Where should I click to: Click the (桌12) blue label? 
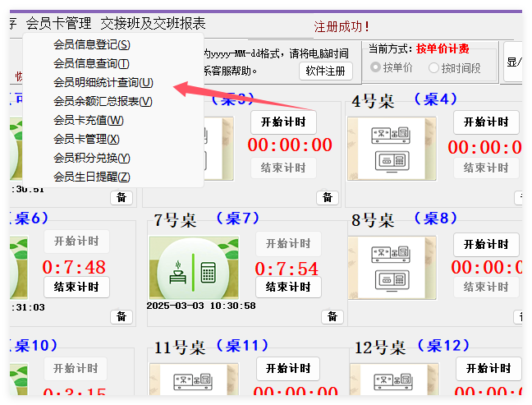click(x=443, y=346)
